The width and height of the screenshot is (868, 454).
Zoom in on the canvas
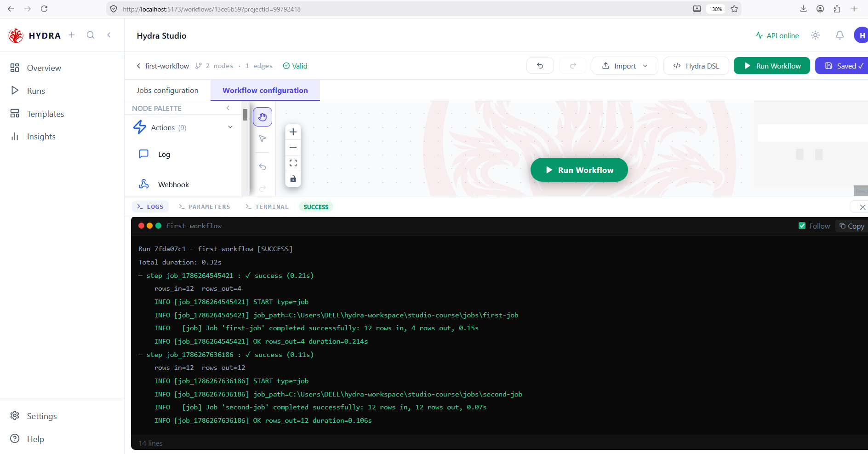click(x=293, y=132)
